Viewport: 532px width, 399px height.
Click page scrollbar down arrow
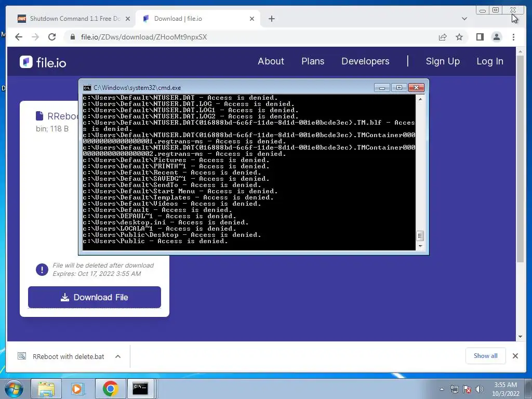(520, 337)
